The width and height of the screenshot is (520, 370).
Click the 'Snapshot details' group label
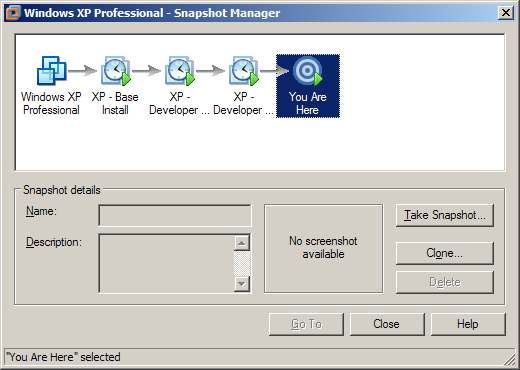click(x=62, y=190)
